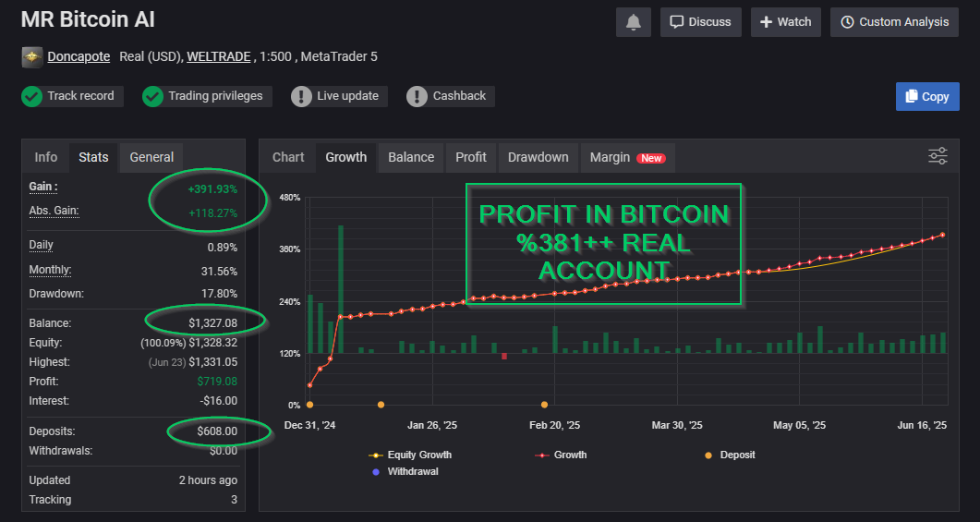Switch to the General tab

[x=151, y=157]
